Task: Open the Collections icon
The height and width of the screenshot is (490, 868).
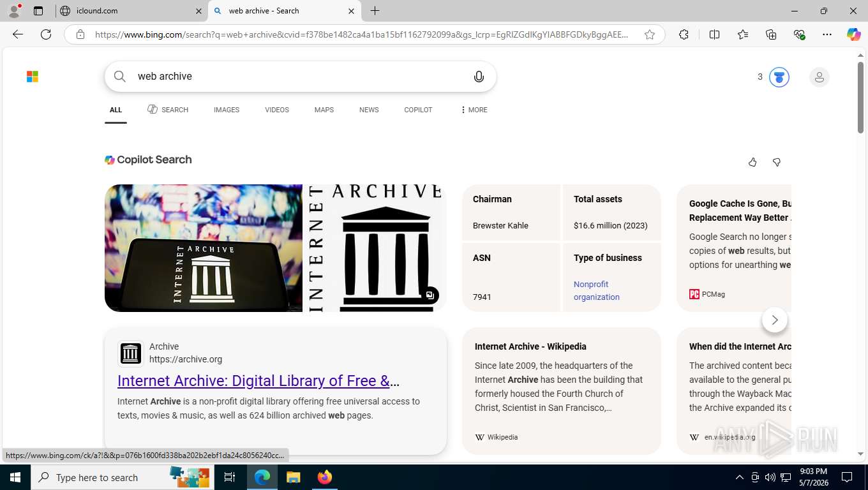Action: (x=771, y=34)
